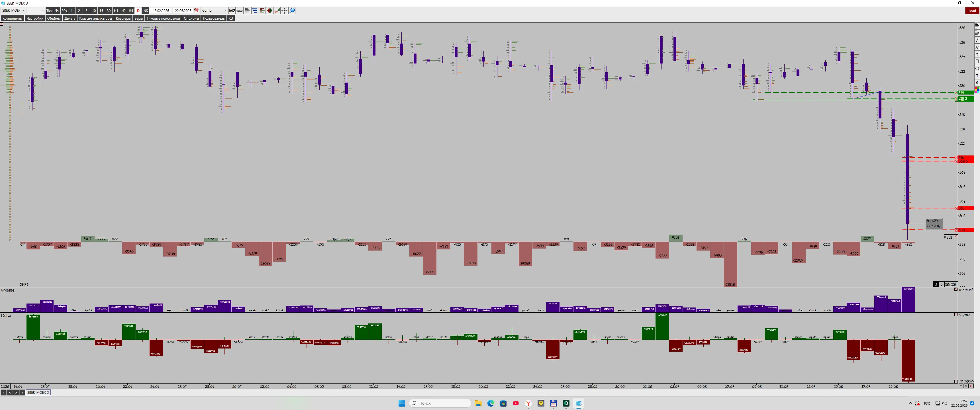Open Windows Start menu
The width and height of the screenshot is (980, 410).
coord(402,403)
